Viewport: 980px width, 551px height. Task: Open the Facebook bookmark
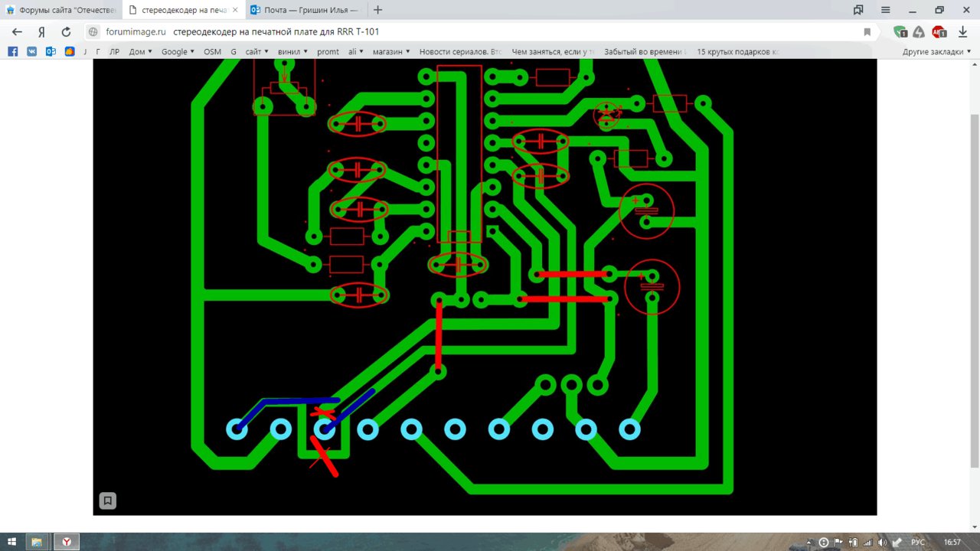point(13,51)
